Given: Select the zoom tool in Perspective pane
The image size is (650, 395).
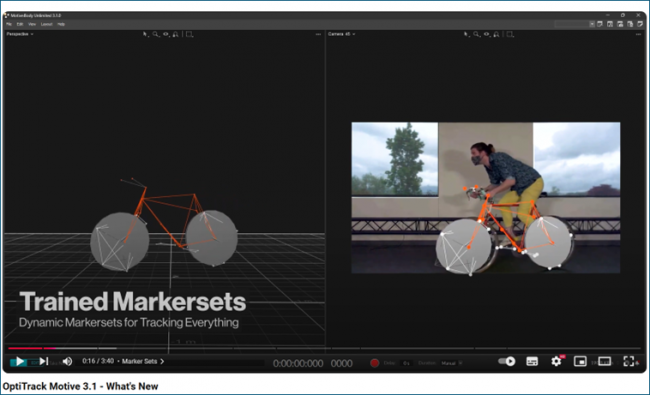Looking at the screenshot, I should tap(155, 34).
